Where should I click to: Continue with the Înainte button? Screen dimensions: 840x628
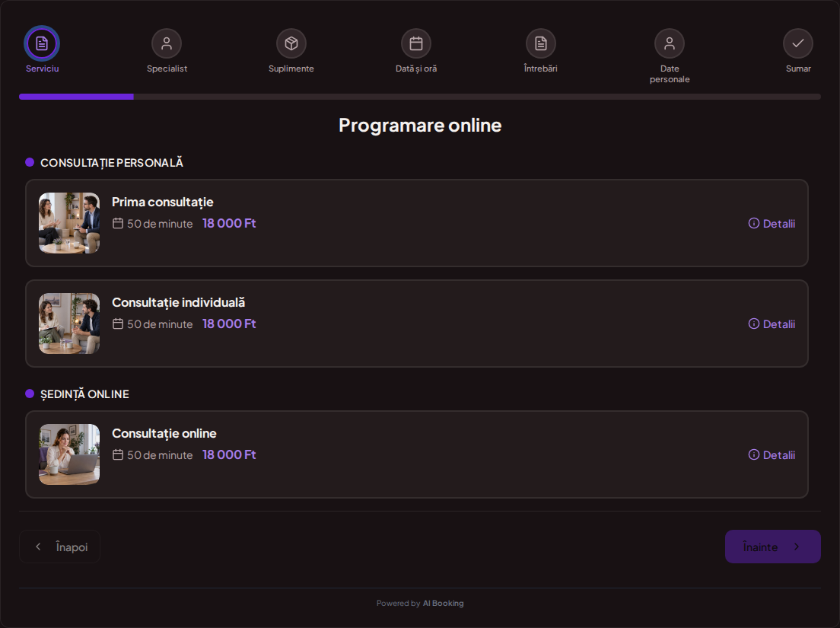pos(772,547)
